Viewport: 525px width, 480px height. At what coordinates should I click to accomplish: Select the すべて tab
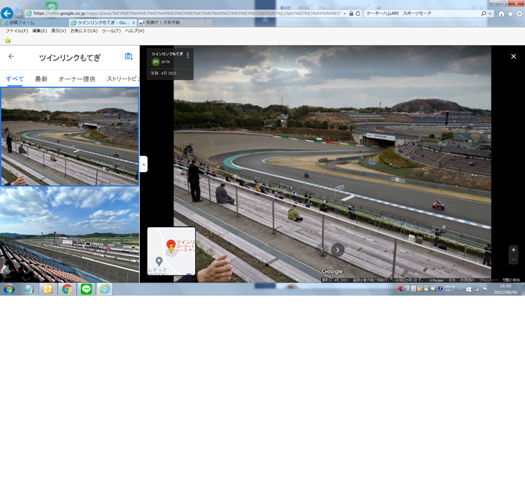click(x=15, y=79)
